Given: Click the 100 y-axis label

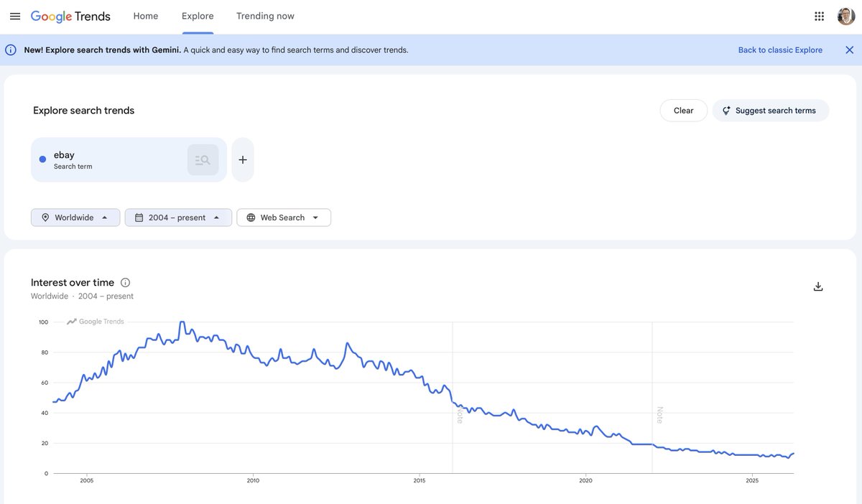Looking at the screenshot, I should tap(43, 322).
